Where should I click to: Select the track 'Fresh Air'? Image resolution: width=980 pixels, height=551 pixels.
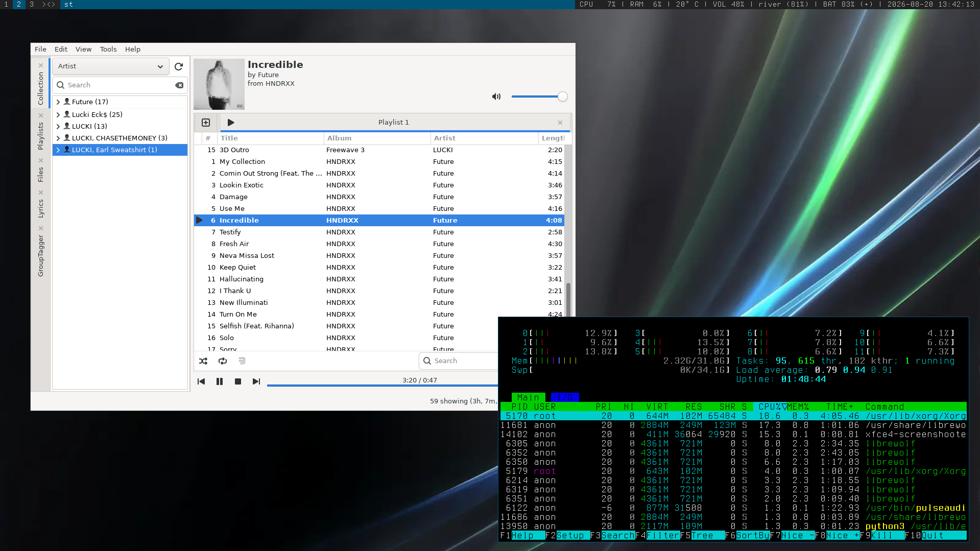point(379,244)
